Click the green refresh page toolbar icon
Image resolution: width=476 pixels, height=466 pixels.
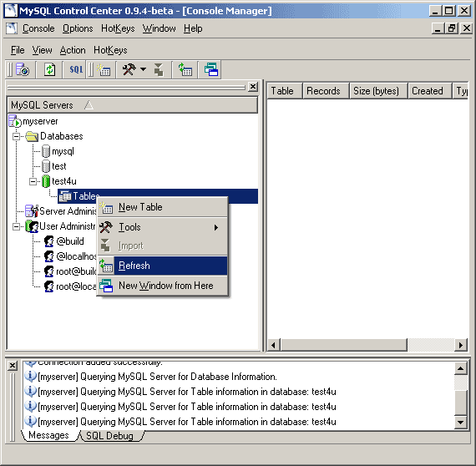[x=49, y=69]
